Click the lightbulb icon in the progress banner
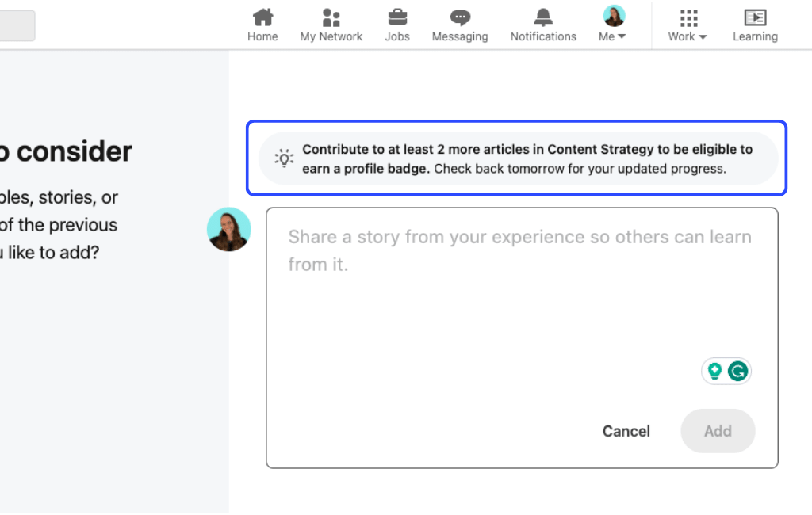Image resolution: width=812 pixels, height=515 pixels. point(283,158)
